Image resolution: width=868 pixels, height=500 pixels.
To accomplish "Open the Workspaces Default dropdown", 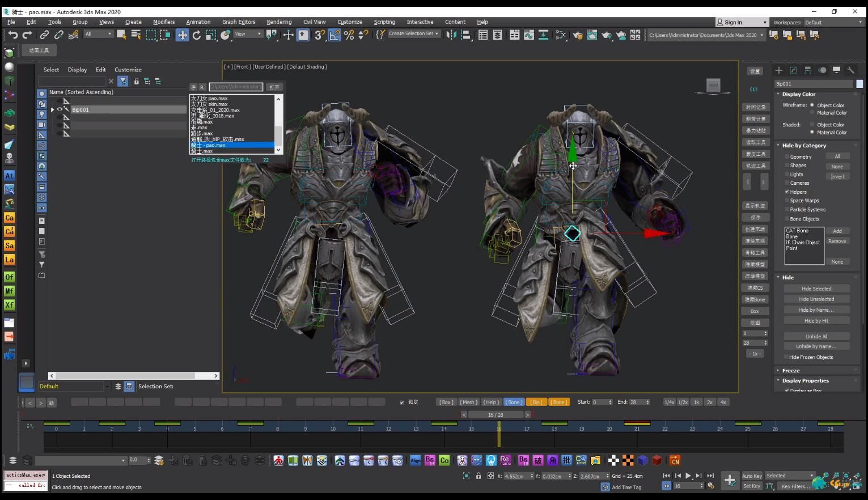I will [833, 22].
